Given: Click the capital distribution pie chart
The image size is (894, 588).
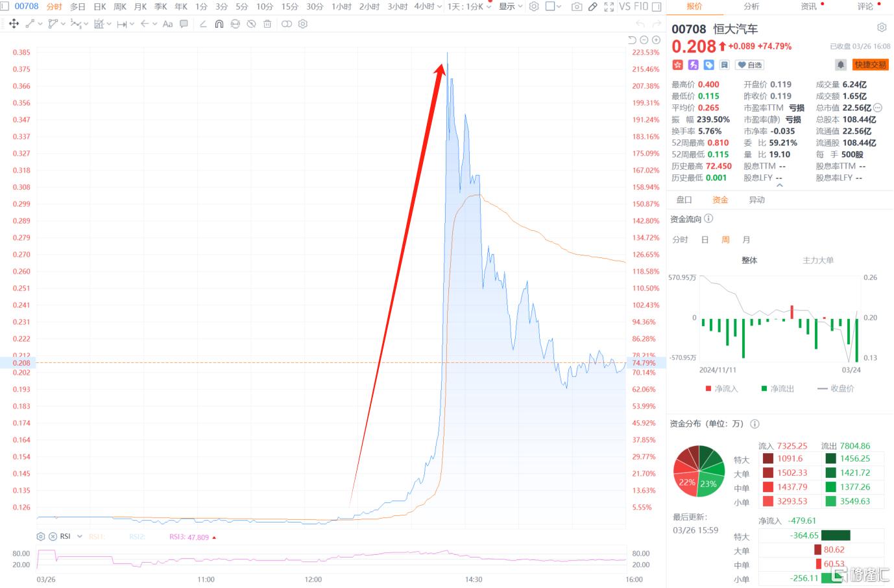Looking at the screenshot, I should click(699, 471).
